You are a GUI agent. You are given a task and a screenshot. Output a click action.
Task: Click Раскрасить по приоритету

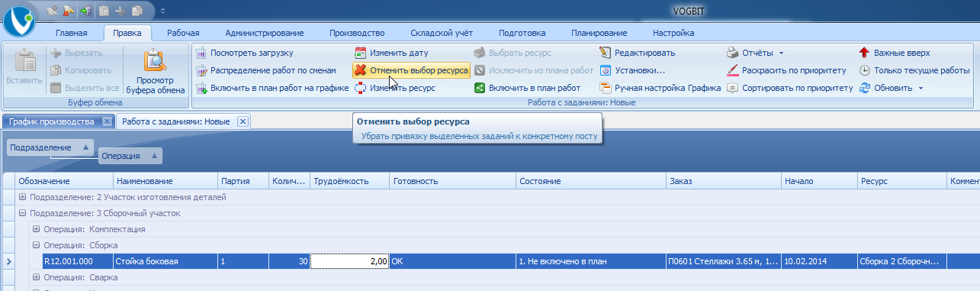coord(786,70)
